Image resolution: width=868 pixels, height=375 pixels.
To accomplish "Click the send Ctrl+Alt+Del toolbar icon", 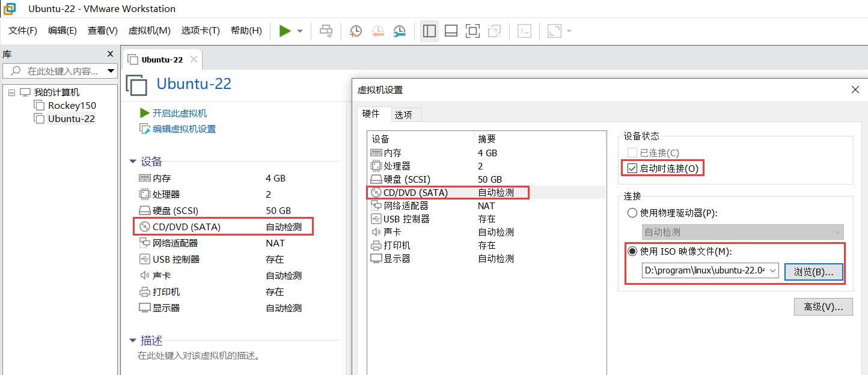I will (326, 31).
